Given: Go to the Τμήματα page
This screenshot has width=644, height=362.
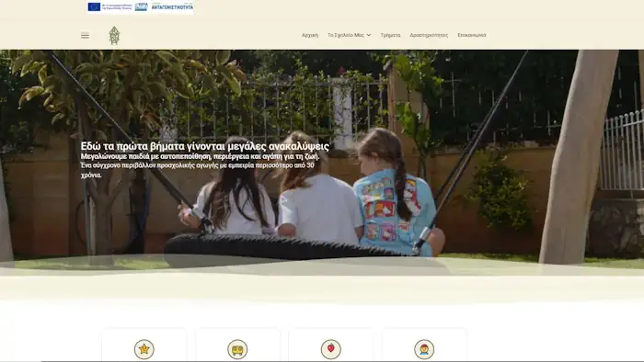Looking at the screenshot, I should click(390, 35).
